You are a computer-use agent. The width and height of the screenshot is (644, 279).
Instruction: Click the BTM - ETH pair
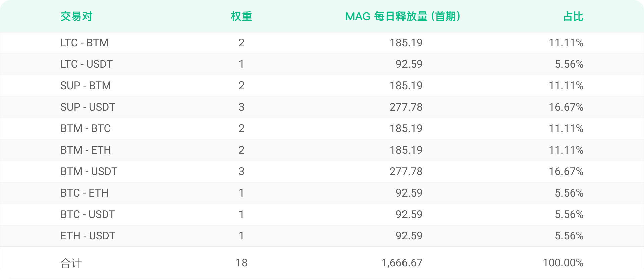86,150
